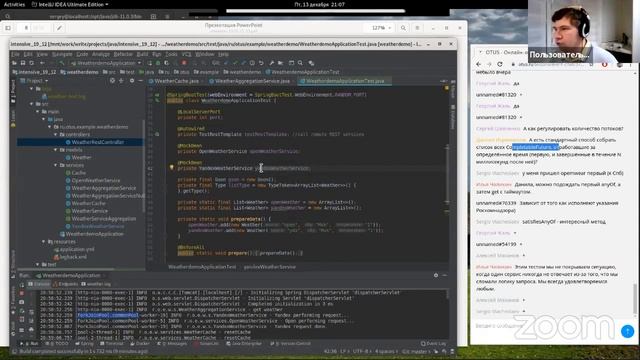
Task: Click the weatherdemo breadcrumb in navigation bar
Action: [x=80, y=72]
